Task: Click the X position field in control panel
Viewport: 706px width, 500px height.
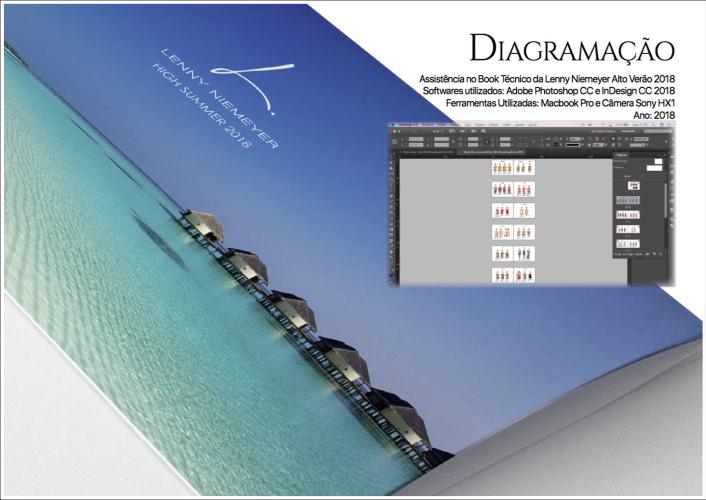Action: [416, 139]
